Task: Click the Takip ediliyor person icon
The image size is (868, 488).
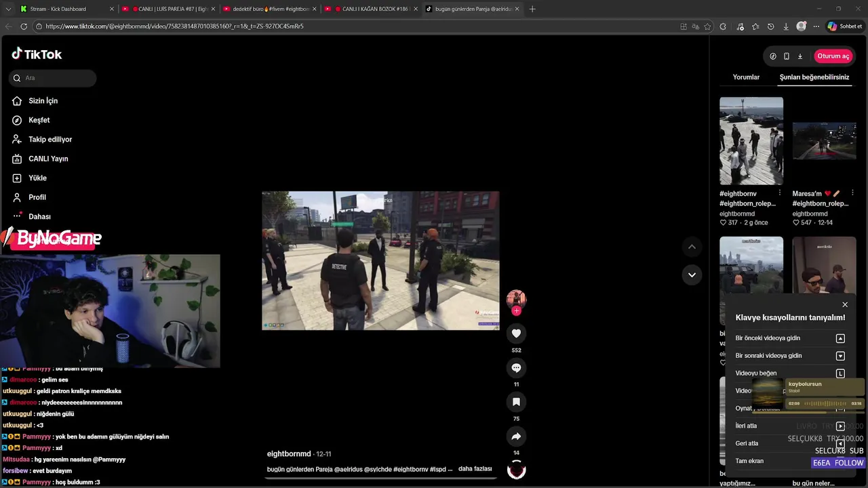Action: pyautogui.click(x=17, y=139)
